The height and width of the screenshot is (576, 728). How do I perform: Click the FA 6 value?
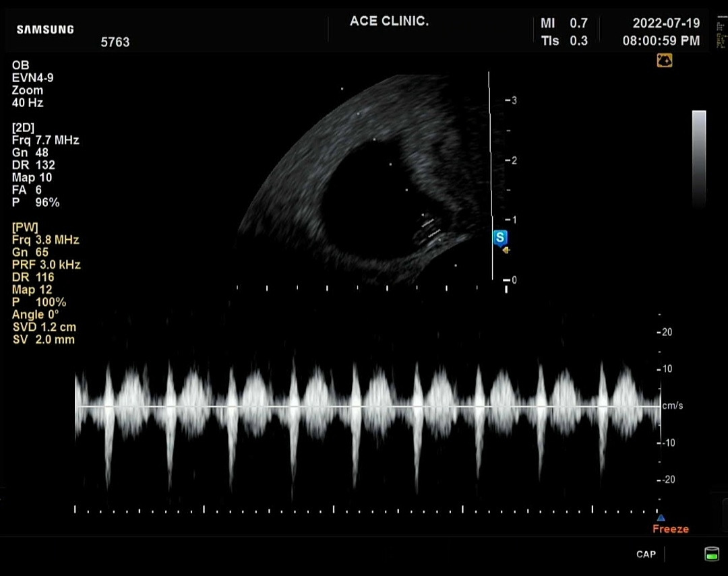[x=27, y=190]
